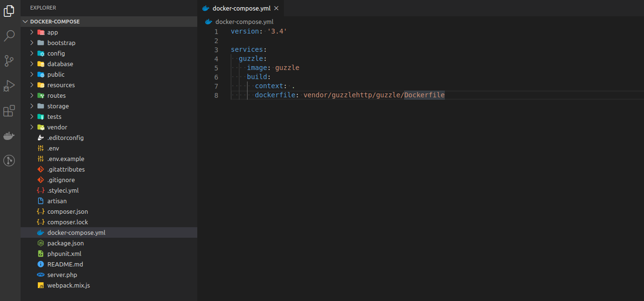Click the Docker whale icon in breadcrumb
The image size is (644, 301).
tap(208, 22)
